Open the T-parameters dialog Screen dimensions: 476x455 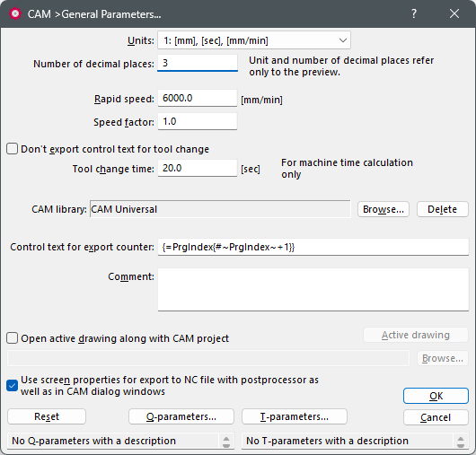click(x=295, y=416)
